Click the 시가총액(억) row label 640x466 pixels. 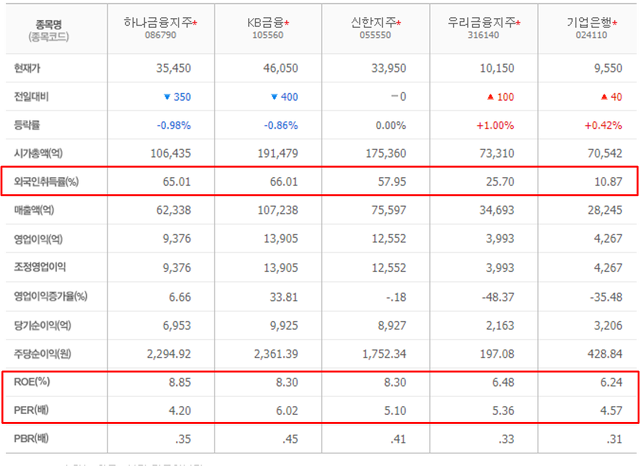coord(38,153)
